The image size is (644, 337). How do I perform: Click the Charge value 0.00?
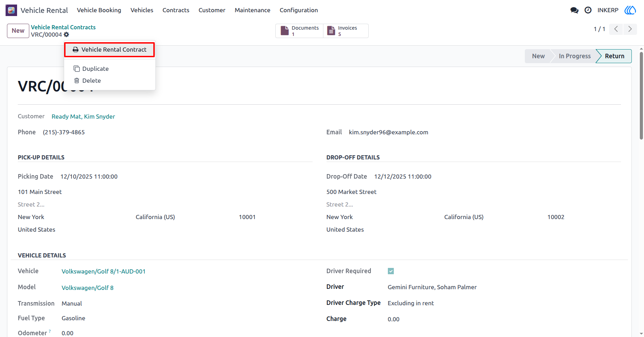tap(393, 319)
